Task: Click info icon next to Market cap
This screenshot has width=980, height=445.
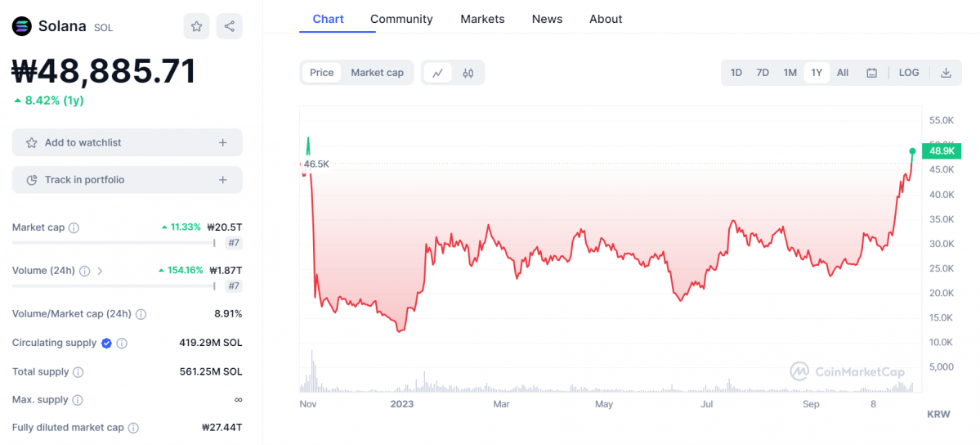Action: point(74,227)
